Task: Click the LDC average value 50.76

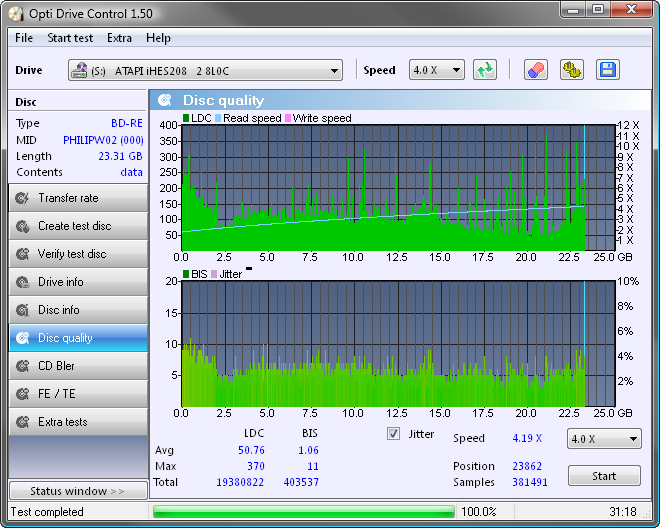Action: pyautogui.click(x=251, y=450)
